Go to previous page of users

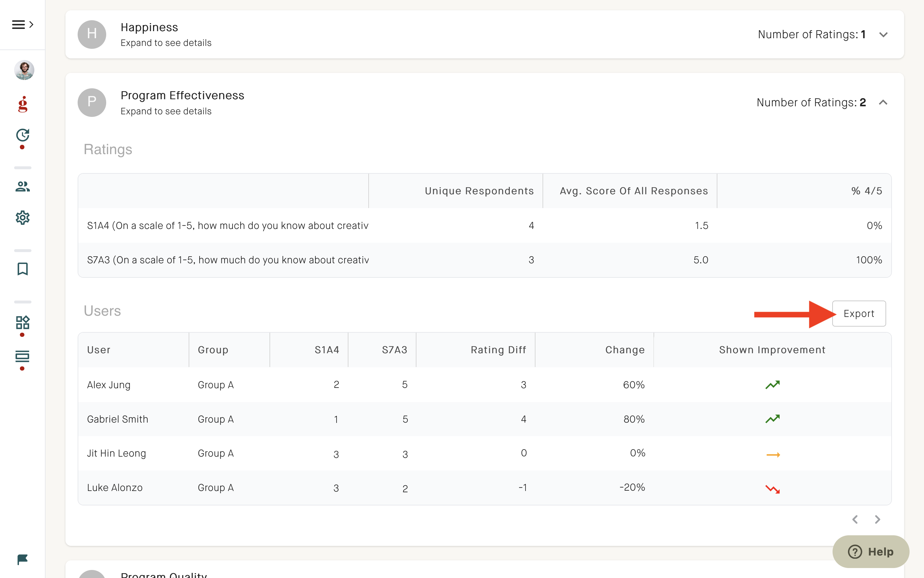tap(855, 520)
